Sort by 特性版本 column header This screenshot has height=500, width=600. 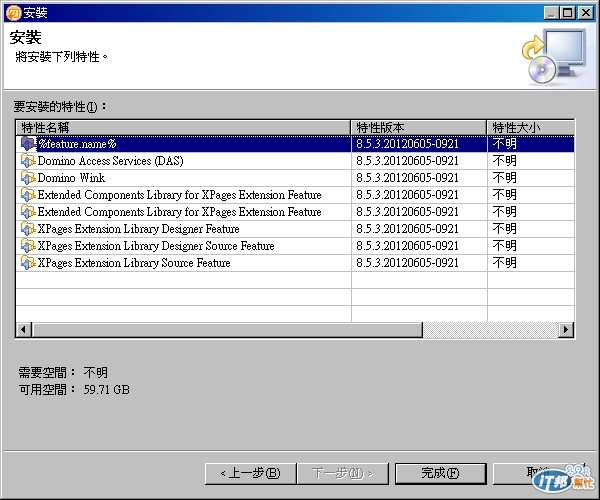coord(419,128)
